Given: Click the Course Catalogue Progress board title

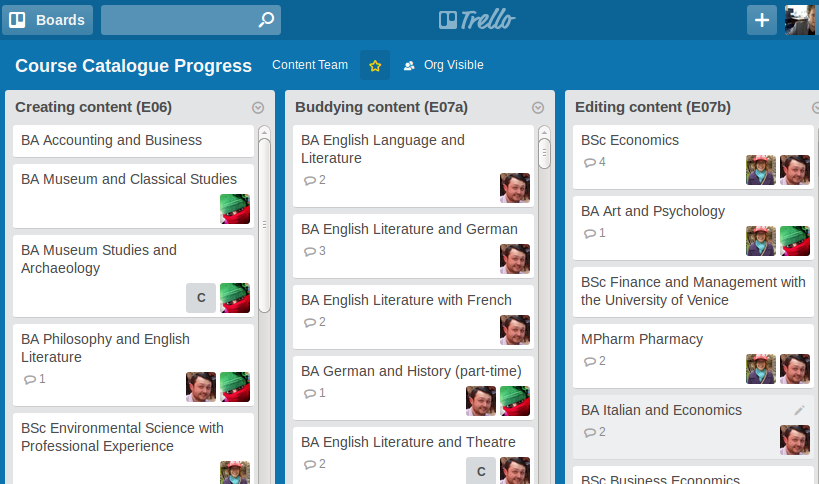Looking at the screenshot, I should tap(133, 66).
